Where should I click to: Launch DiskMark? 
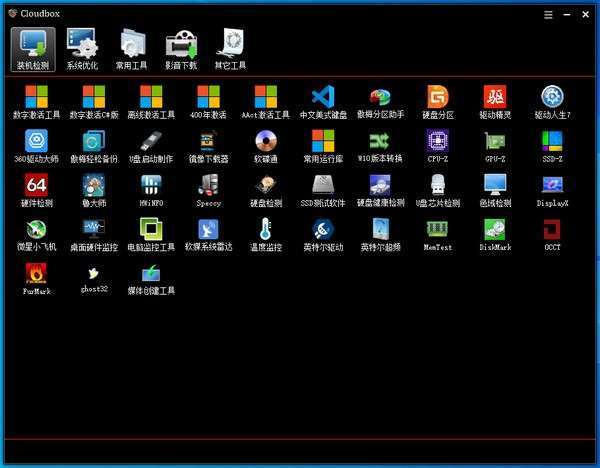pyautogui.click(x=495, y=235)
